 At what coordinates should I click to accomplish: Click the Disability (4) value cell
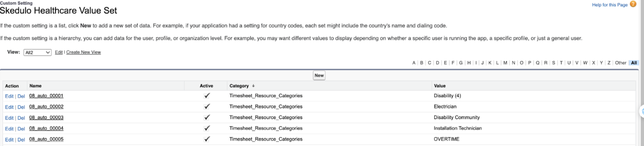(447, 96)
